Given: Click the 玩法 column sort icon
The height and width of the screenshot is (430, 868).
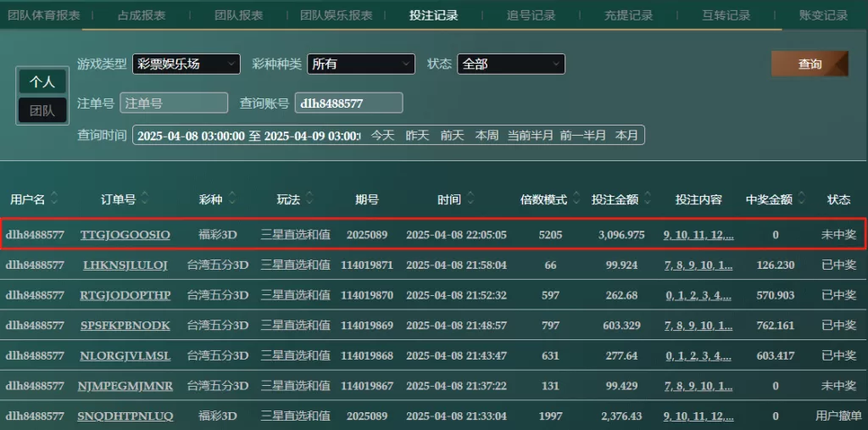Looking at the screenshot, I should click(x=309, y=199).
